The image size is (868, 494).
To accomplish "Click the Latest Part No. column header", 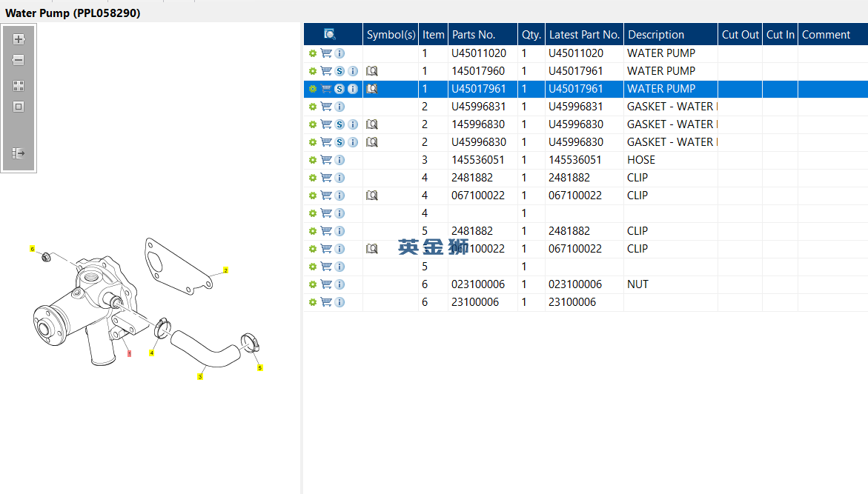I will (x=585, y=34).
